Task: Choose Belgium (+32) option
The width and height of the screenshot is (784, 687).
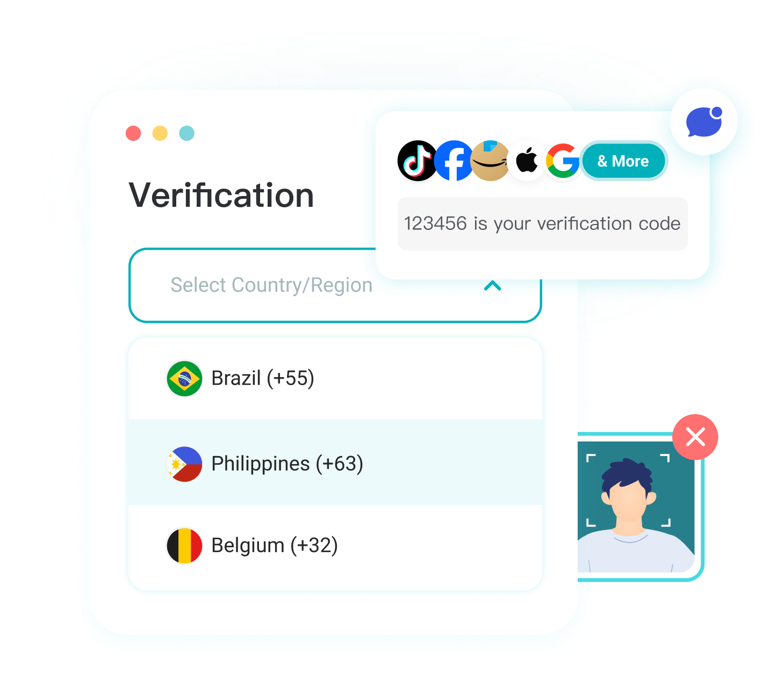Action: pos(335,547)
